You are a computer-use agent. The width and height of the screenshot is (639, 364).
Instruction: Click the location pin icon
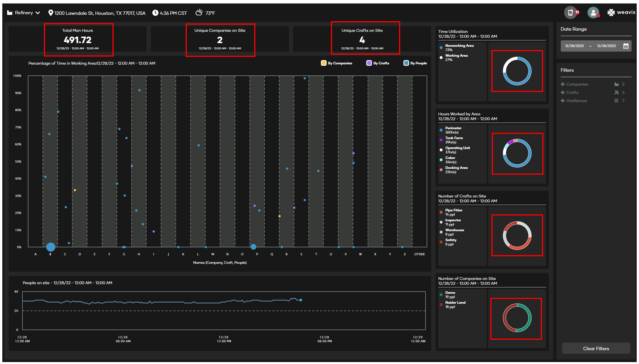tap(50, 13)
